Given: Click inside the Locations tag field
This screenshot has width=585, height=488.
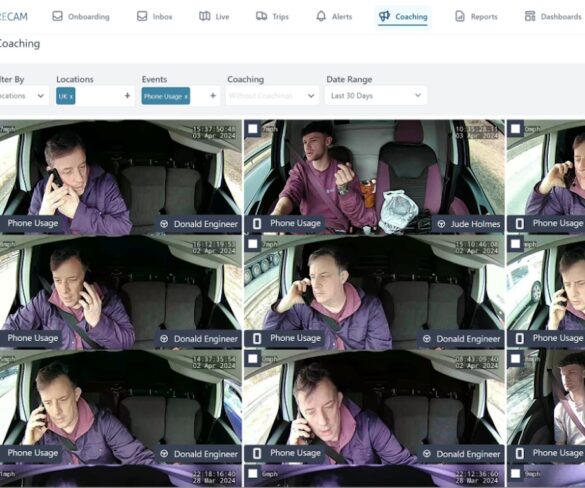Looking at the screenshot, I should [95, 96].
